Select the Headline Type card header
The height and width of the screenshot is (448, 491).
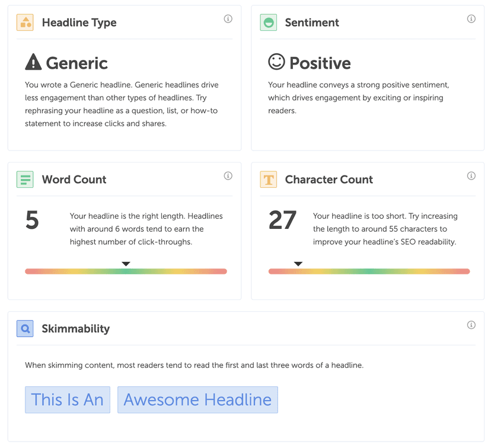coord(79,23)
